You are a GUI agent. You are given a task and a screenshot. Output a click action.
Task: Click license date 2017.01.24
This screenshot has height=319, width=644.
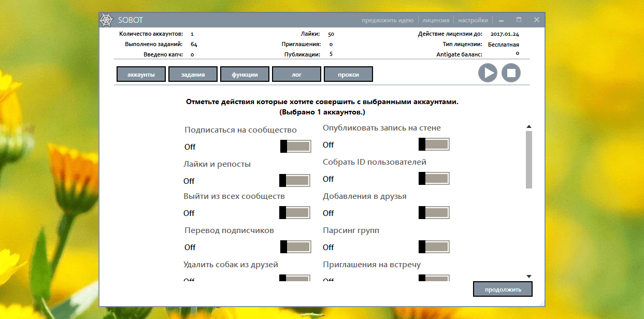505,34
